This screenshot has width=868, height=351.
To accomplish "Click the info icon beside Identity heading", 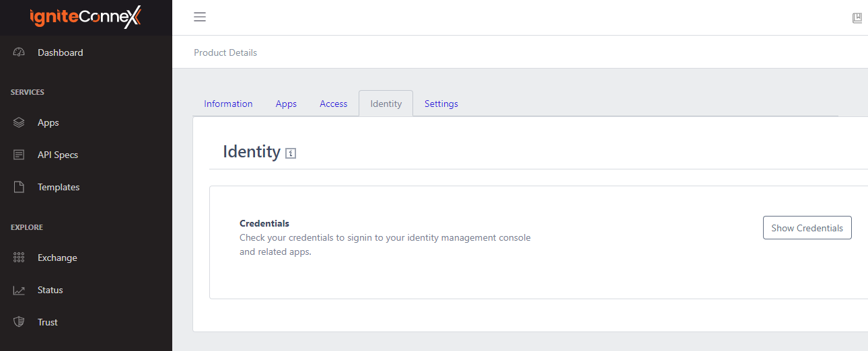I will (291, 153).
